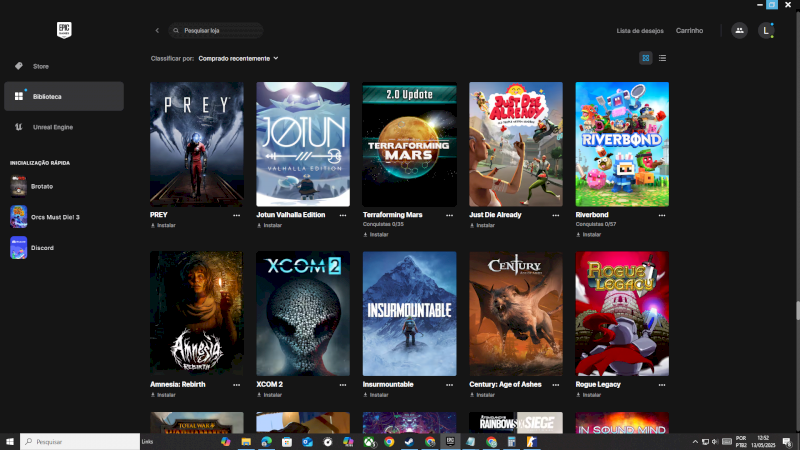
Task: Click the Riverbond game cover thumbnail
Action: [x=622, y=144]
